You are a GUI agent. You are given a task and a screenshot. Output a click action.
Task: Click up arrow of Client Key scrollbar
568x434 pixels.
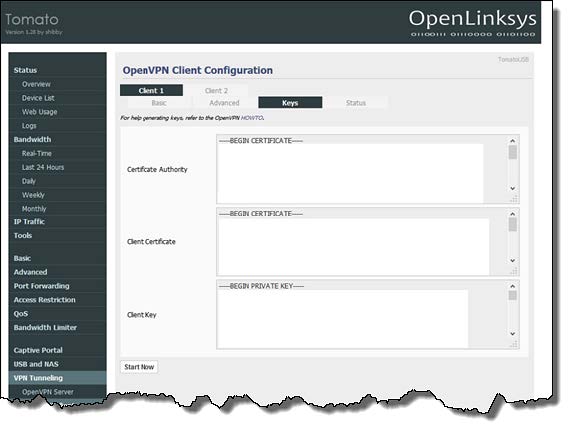coord(513,286)
